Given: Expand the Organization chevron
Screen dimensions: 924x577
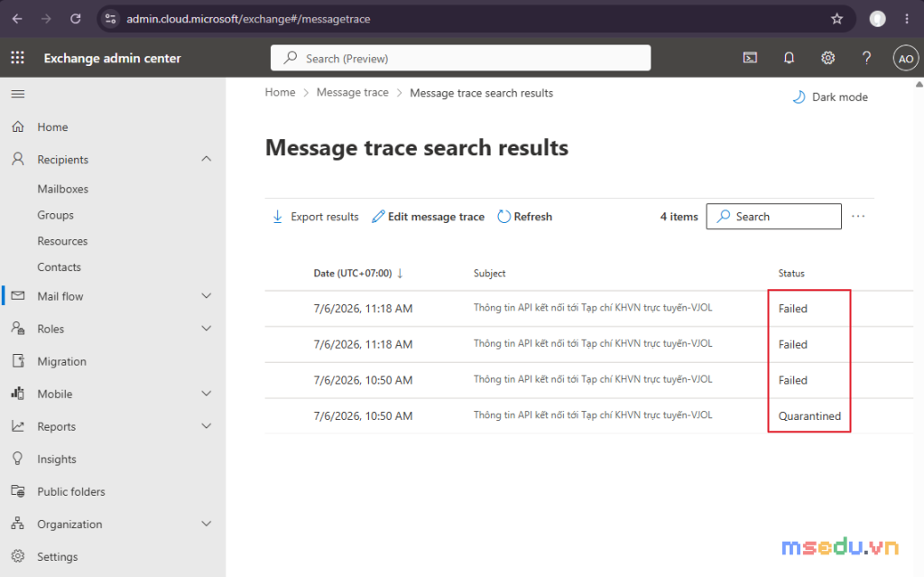Looking at the screenshot, I should (x=207, y=524).
